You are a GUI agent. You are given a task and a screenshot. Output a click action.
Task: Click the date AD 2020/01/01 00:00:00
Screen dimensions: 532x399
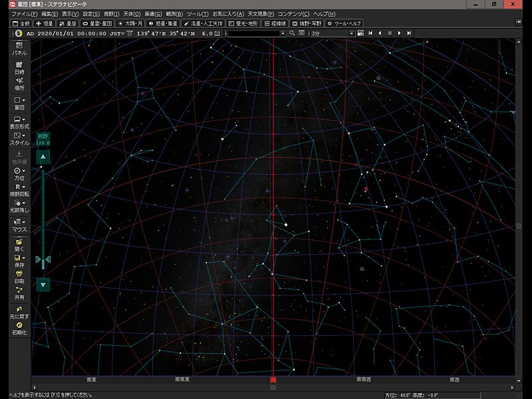point(66,33)
